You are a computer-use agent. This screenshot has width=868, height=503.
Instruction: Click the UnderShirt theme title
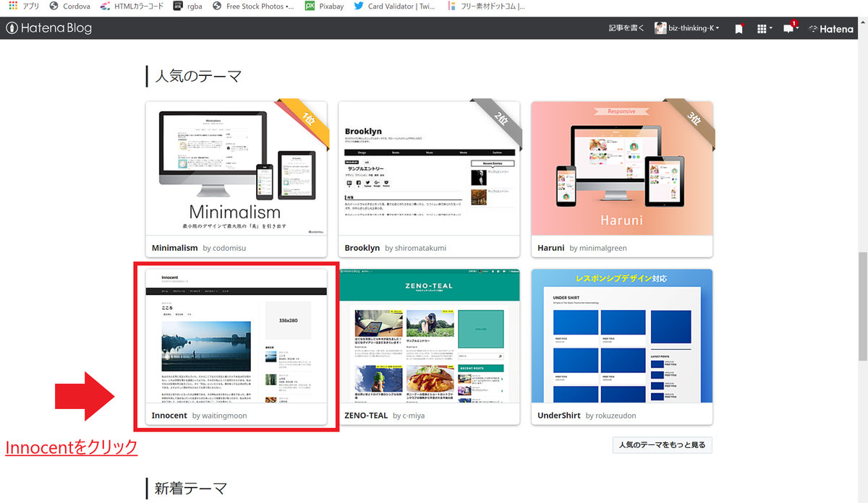pos(558,416)
